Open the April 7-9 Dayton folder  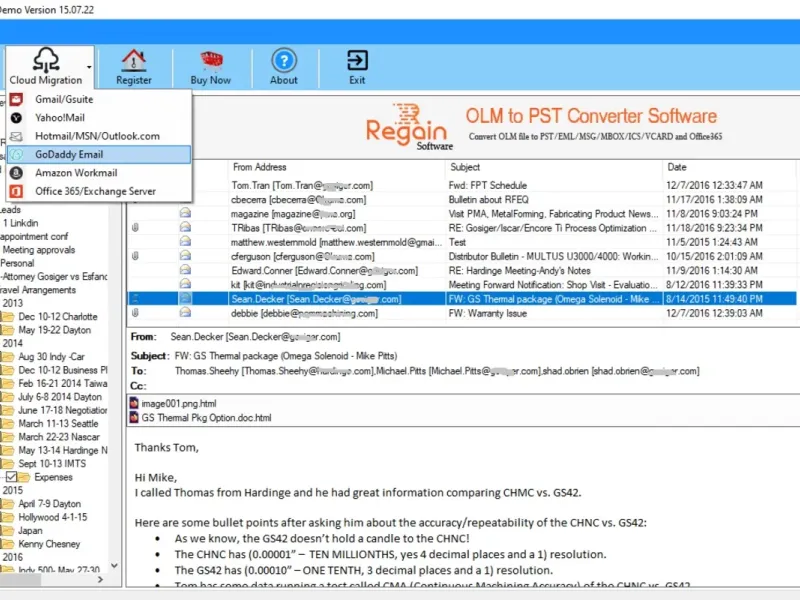click(49, 504)
